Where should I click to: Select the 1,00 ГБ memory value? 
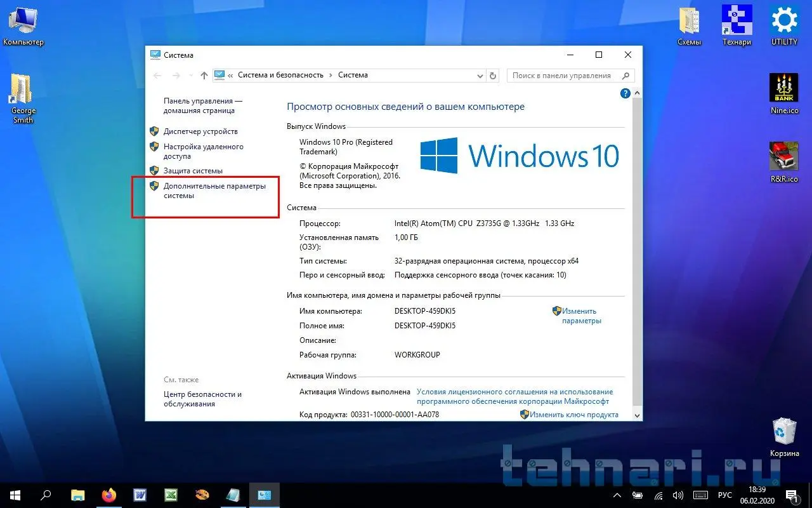click(407, 237)
